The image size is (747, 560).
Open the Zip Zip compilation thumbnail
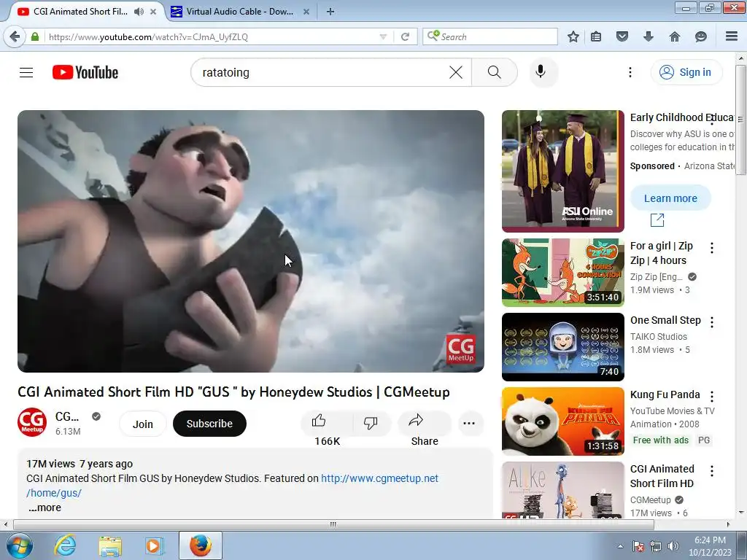(562, 273)
